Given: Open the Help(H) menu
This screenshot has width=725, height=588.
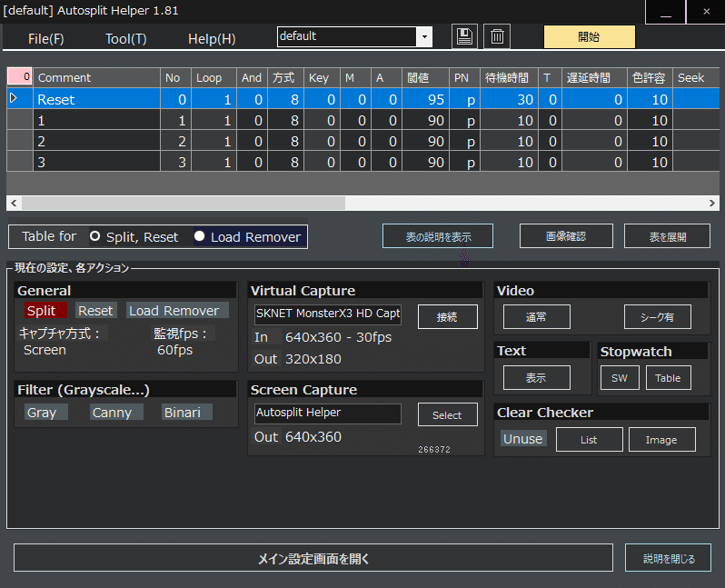Looking at the screenshot, I should 212,39.
